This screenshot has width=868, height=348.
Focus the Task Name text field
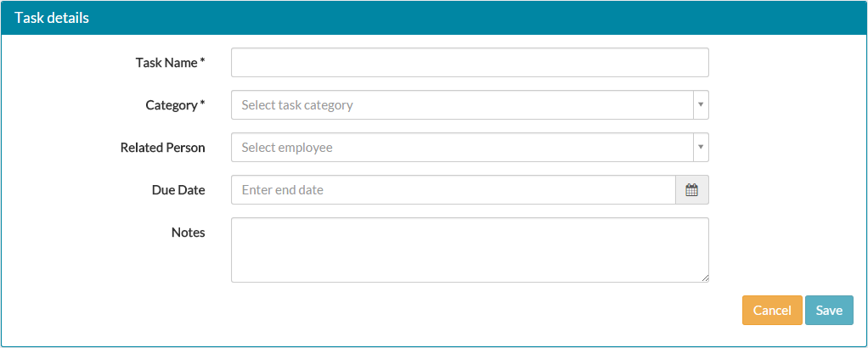470,63
